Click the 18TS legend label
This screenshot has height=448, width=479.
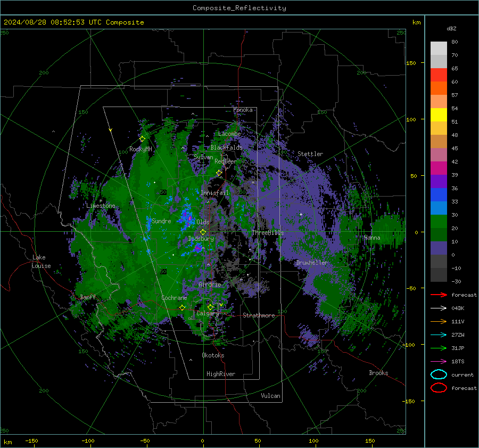point(458,362)
